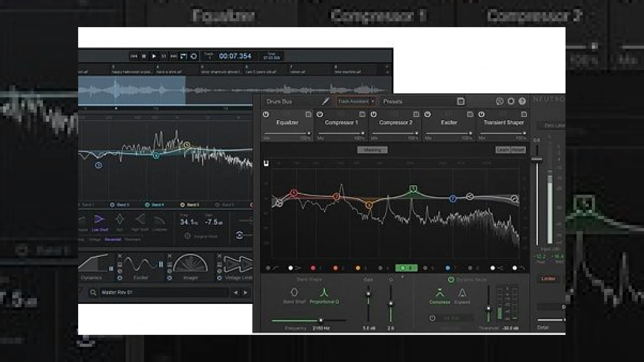644x362 pixels.
Task: Click the Equalizer module options square icon
Action: [308, 114]
